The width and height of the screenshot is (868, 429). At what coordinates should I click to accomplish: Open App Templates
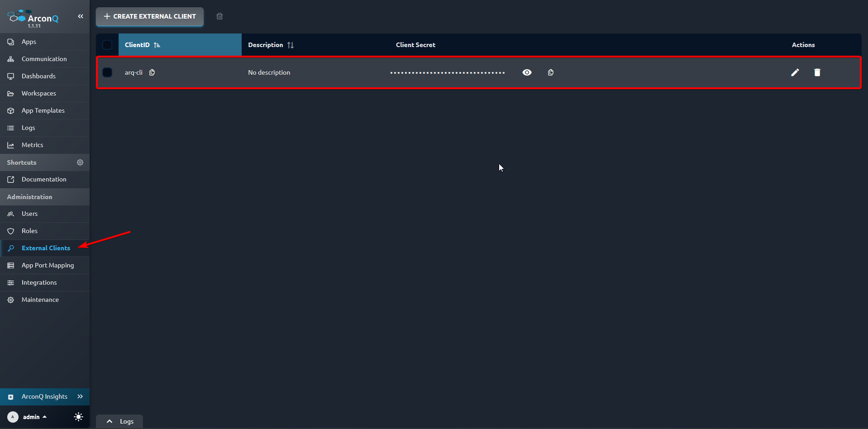tap(45, 110)
